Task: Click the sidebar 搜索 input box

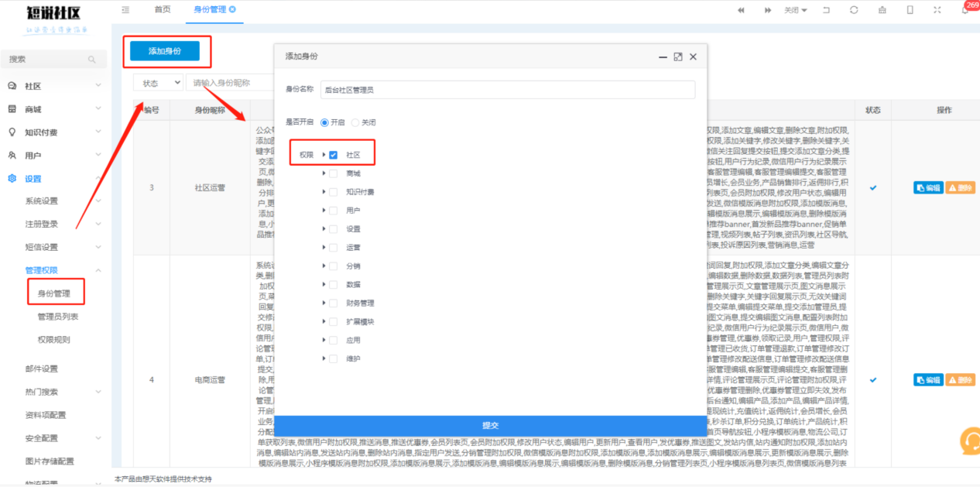Action: point(53,60)
